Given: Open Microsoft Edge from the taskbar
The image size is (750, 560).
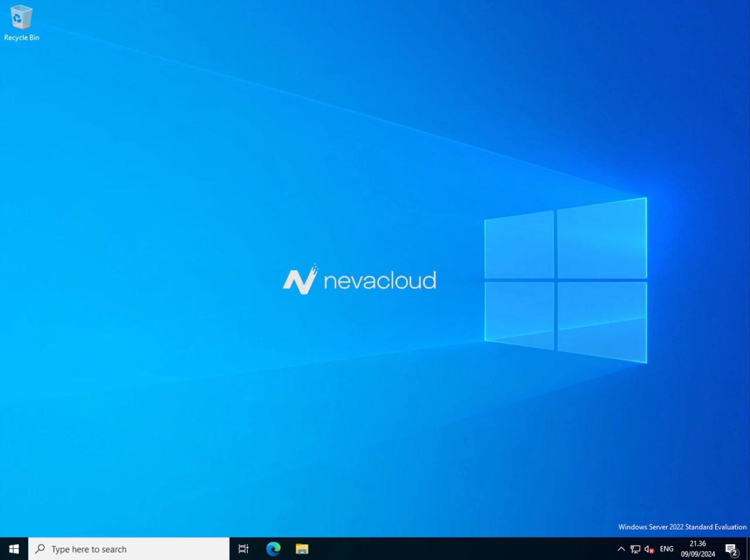Looking at the screenshot, I should [273, 549].
